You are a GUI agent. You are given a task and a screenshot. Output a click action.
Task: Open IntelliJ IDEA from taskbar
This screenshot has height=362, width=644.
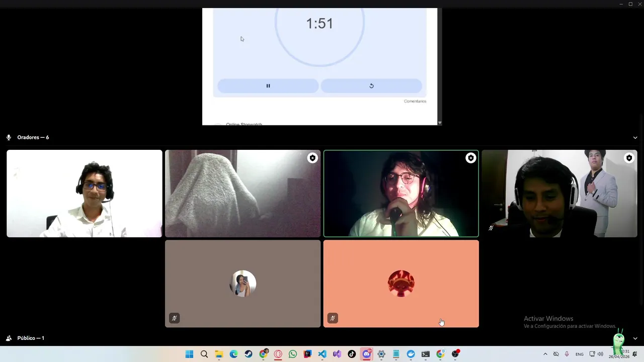tap(307, 354)
